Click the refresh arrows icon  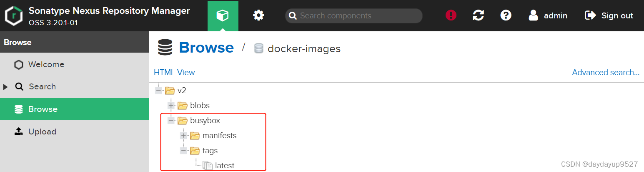[479, 16]
